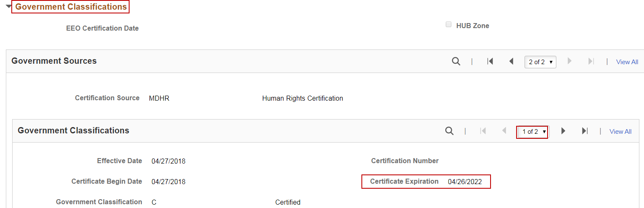
Task: Click the orange Government Classifications section heading
Action: 71,7
